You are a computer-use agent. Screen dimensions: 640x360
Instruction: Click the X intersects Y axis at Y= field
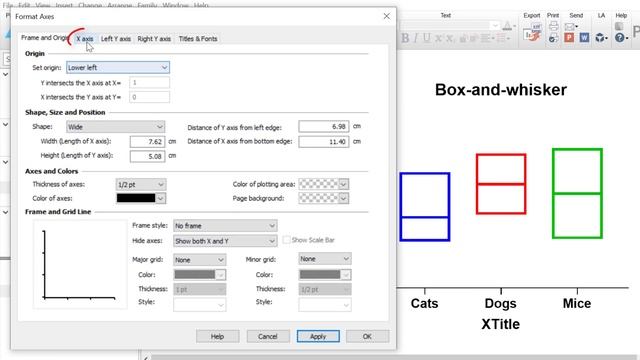coord(149,97)
